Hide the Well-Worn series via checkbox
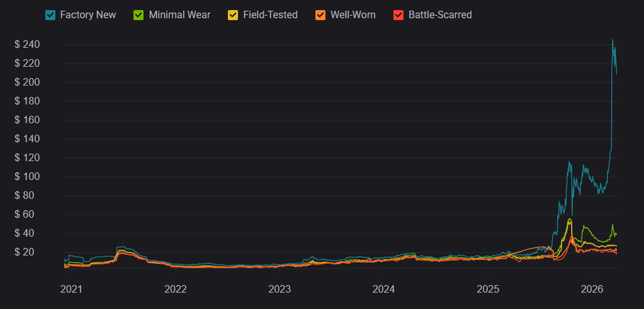 tap(321, 14)
